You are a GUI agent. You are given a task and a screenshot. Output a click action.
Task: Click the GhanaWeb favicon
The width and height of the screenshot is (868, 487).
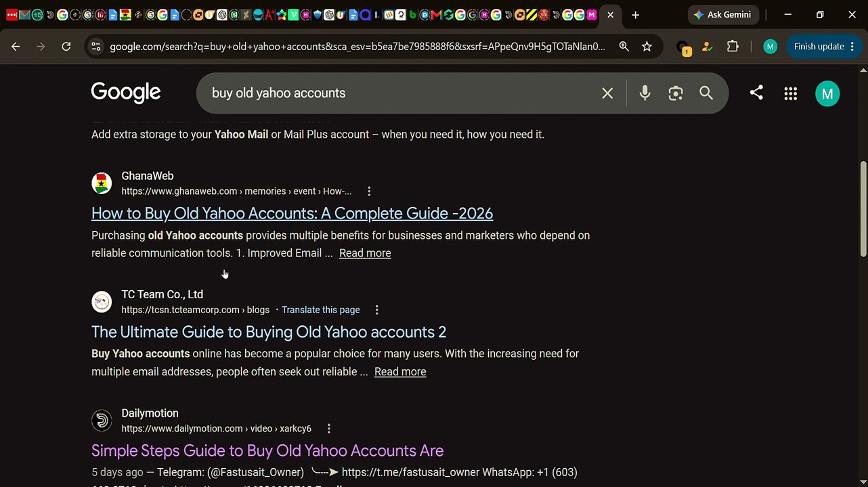[x=102, y=183]
